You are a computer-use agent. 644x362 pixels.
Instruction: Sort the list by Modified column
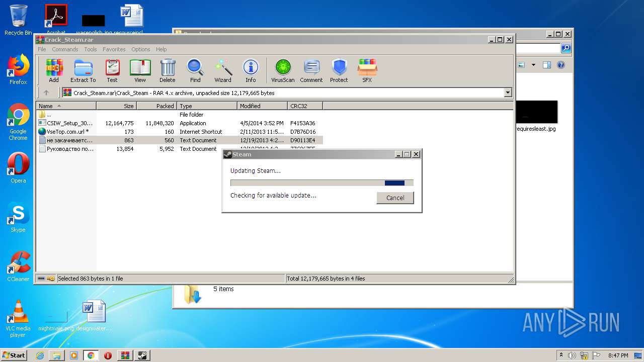click(x=262, y=106)
